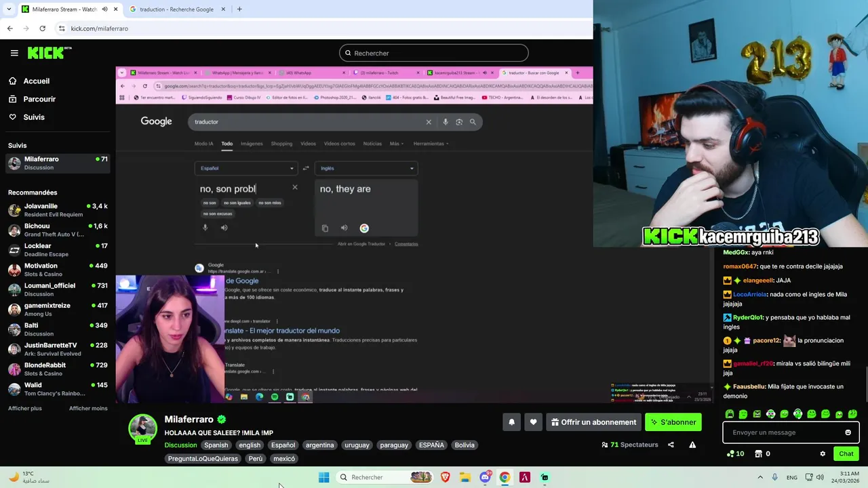Show hidden system tray icons
Screen dimensions: 868x488
tap(759, 477)
